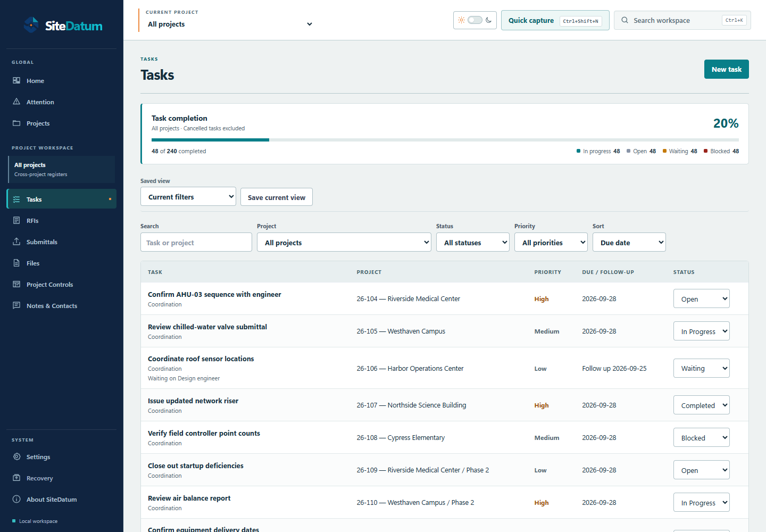Viewport: 766px width, 532px height.
Task: Change status of Confirm AHU-03 sequence task
Action: tap(702, 298)
